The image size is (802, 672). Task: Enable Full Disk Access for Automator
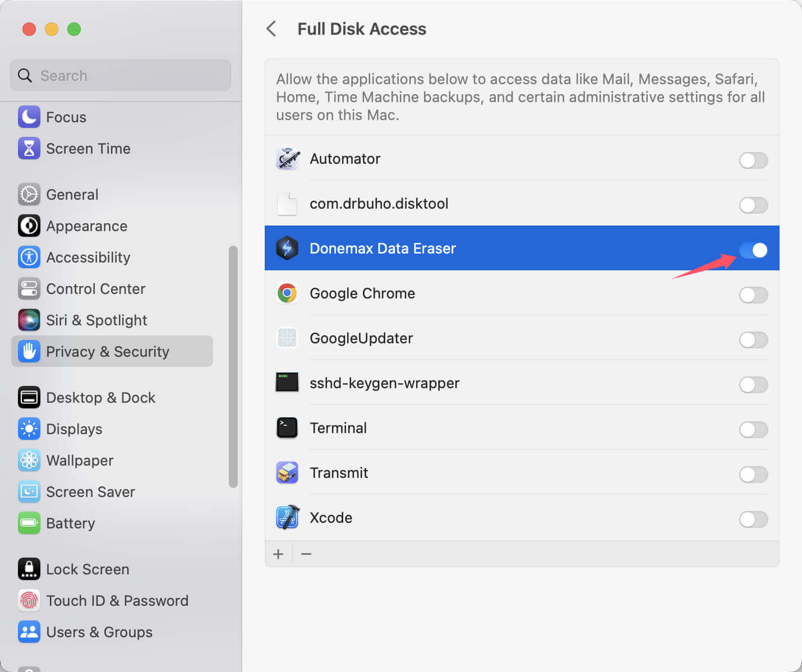click(753, 160)
